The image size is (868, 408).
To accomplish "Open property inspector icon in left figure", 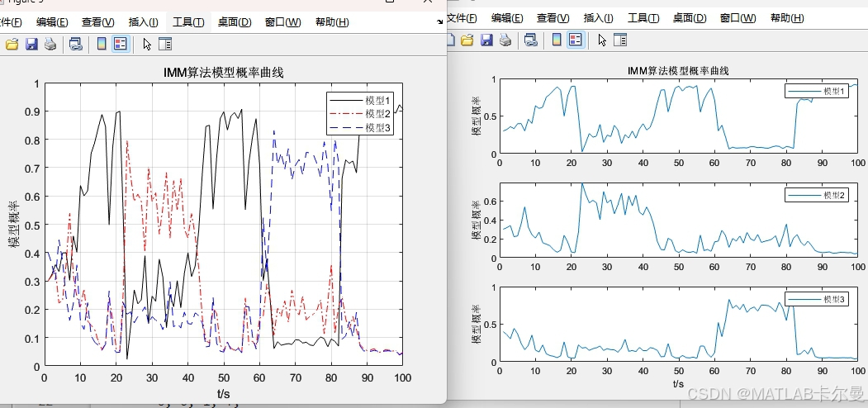I will [x=165, y=44].
